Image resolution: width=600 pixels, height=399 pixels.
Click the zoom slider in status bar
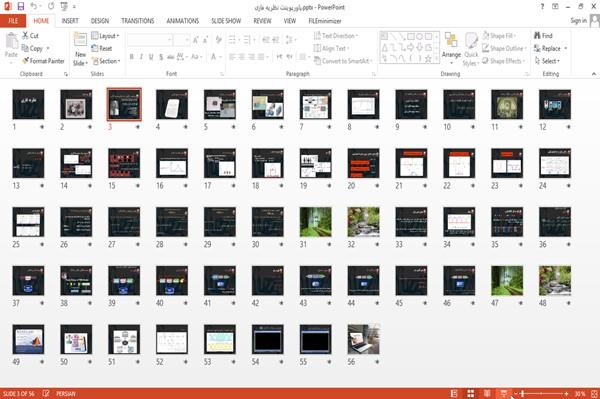(x=541, y=393)
